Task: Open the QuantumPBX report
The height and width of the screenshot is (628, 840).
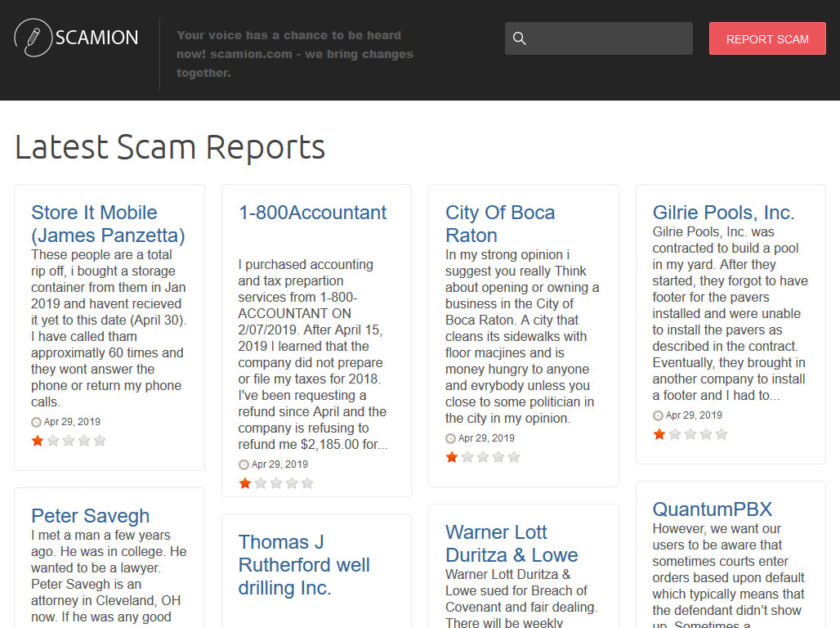Action: pos(712,509)
